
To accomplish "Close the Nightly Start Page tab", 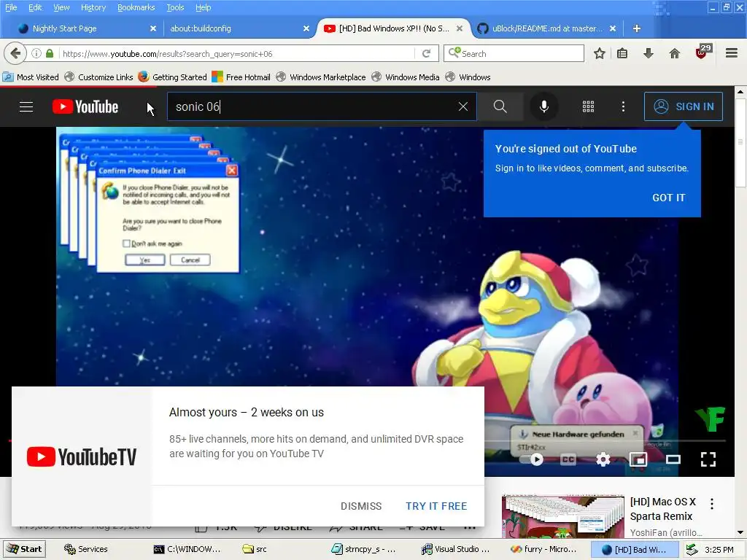I will (153, 28).
